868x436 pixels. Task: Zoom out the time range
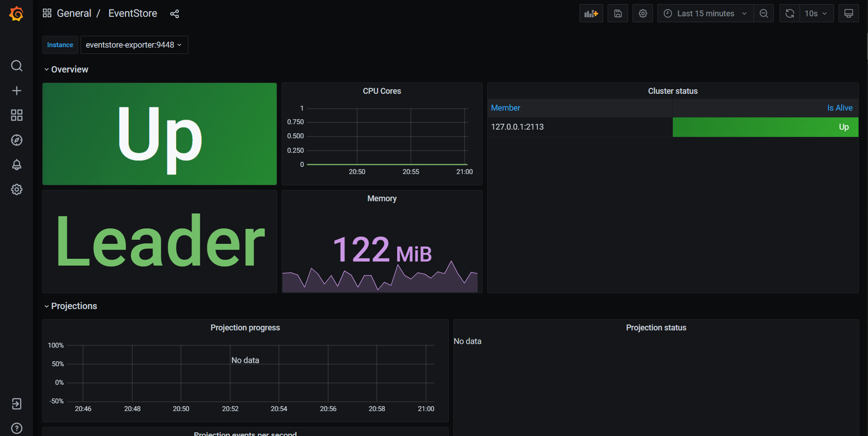pyautogui.click(x=764, y=14)
